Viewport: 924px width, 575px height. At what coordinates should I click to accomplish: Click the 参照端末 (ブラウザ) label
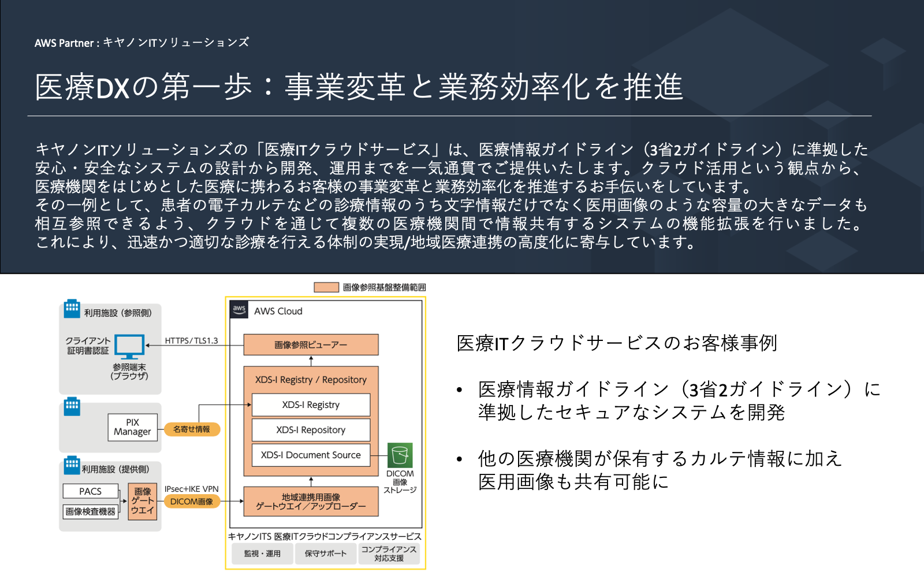click(129, 372)
